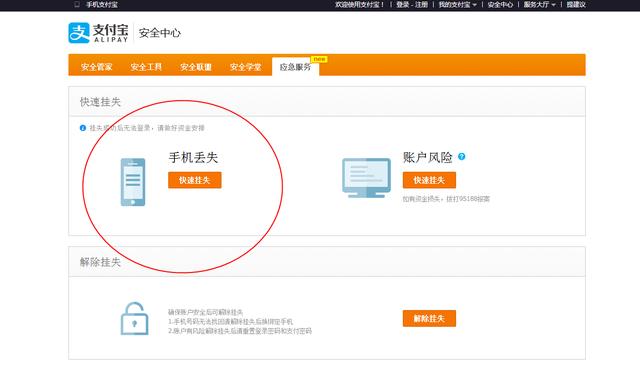Click the Alipay logo
The height and width of the screenshot is (368, 640).
click(98, 33)
